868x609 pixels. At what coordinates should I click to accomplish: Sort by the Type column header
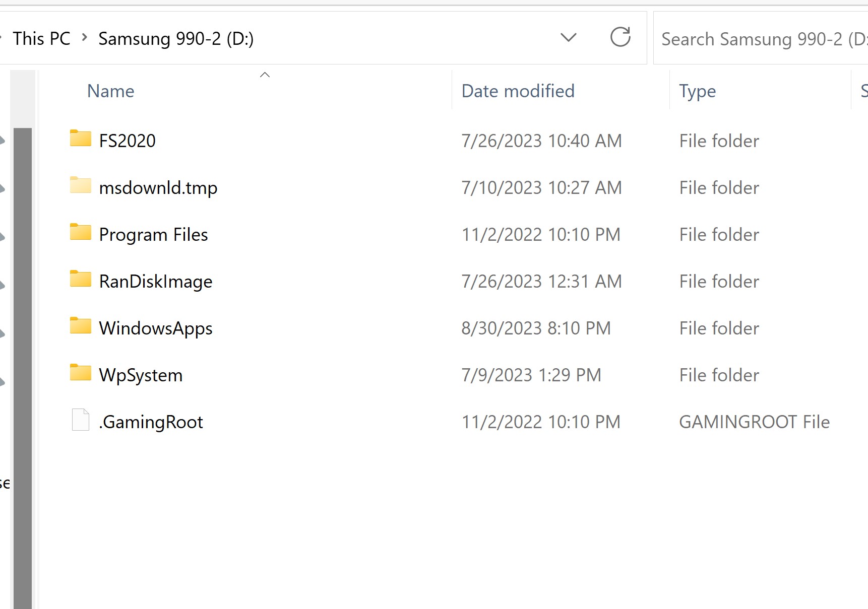[698, 91]
